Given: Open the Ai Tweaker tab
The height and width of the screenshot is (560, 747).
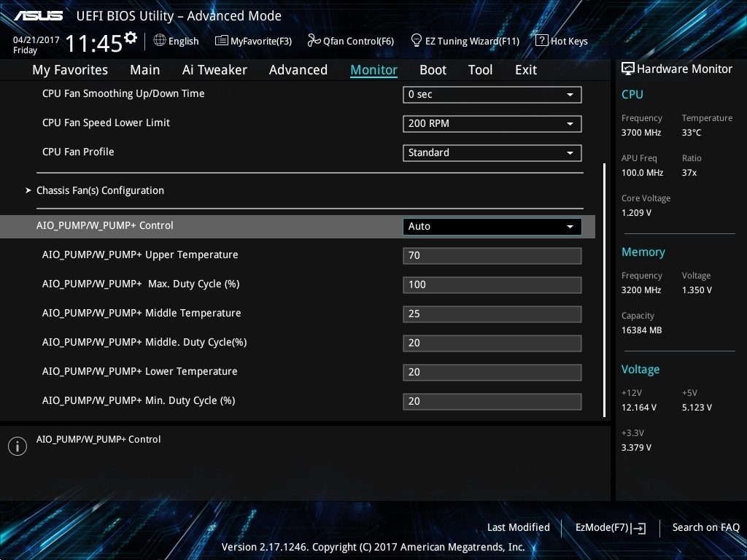Looking at the screenshot, I should point(214,70).
